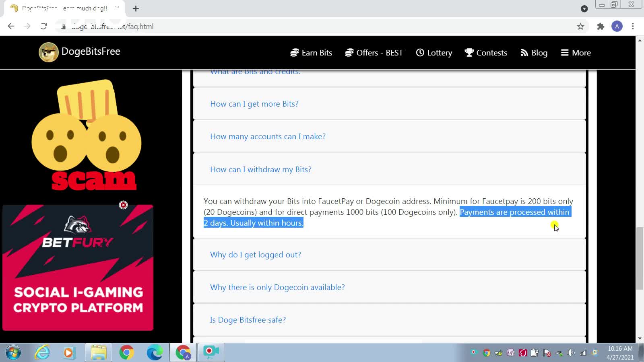Open a new browser tab

pyautogui.click(x=136, y=8)
